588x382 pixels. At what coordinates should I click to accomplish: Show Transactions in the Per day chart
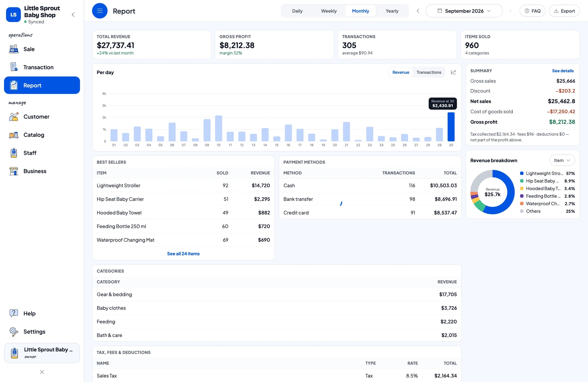[x=429, y=72]
